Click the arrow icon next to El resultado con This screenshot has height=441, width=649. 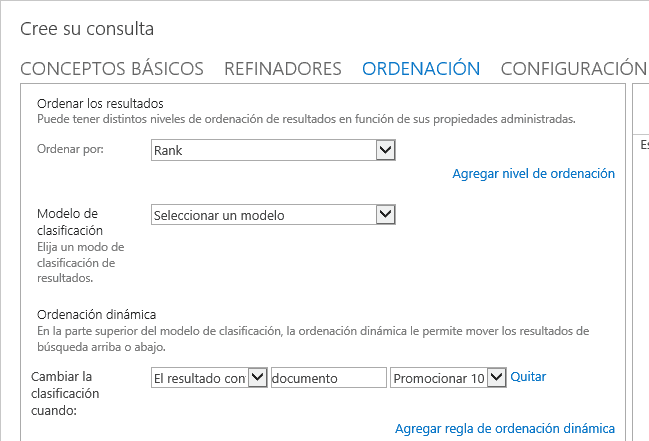pyautogui.click(x=257, y=378)
